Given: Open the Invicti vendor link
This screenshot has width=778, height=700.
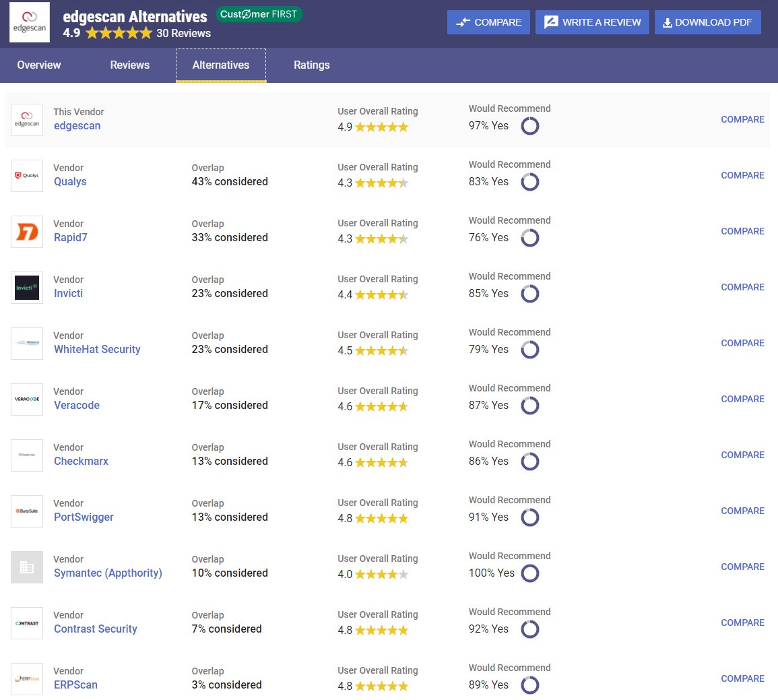Looking at the screenshot, I should [x=69, y=293].
